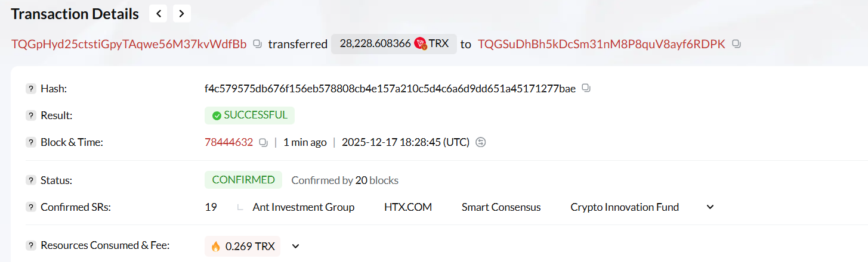Image resolution: width=868 pixels, height=262 pixels.
Task: Click the help icon beside Block & Time
Action: 31,142
